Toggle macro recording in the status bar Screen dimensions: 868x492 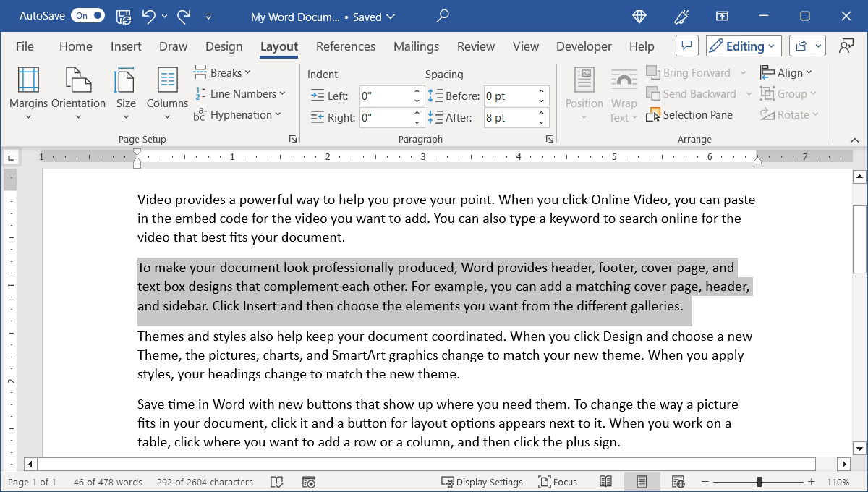tap(309, 481)
